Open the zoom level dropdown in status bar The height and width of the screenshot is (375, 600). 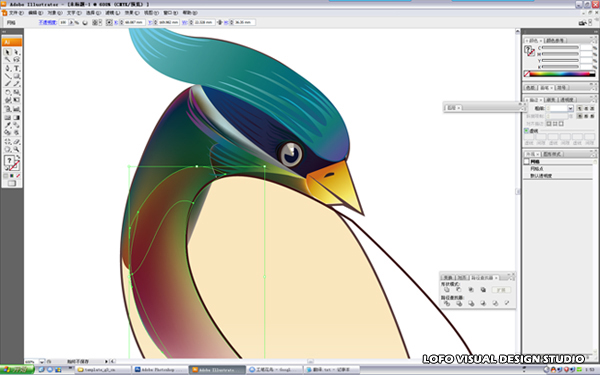(42, 361)
